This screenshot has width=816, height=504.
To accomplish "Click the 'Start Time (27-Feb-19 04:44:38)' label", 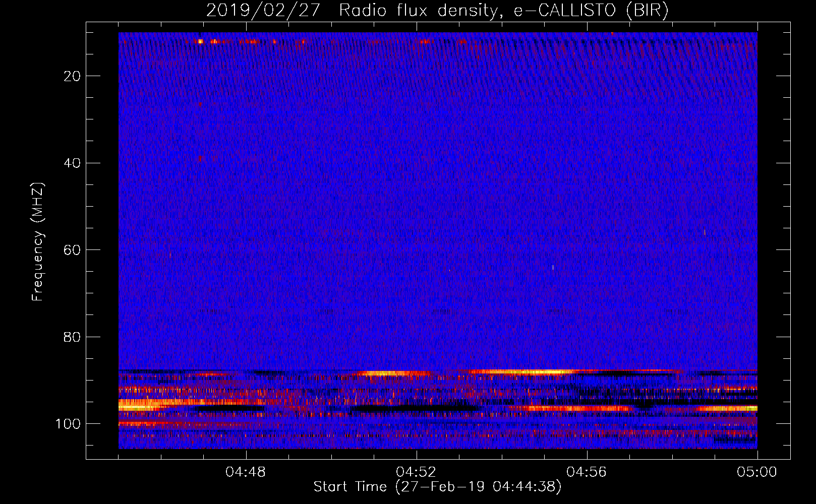I will [437, 487].
